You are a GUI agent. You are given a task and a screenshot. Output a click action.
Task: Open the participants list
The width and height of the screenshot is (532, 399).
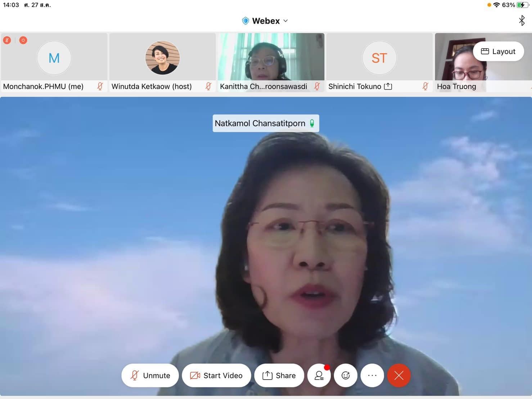[x=319, y=376]
